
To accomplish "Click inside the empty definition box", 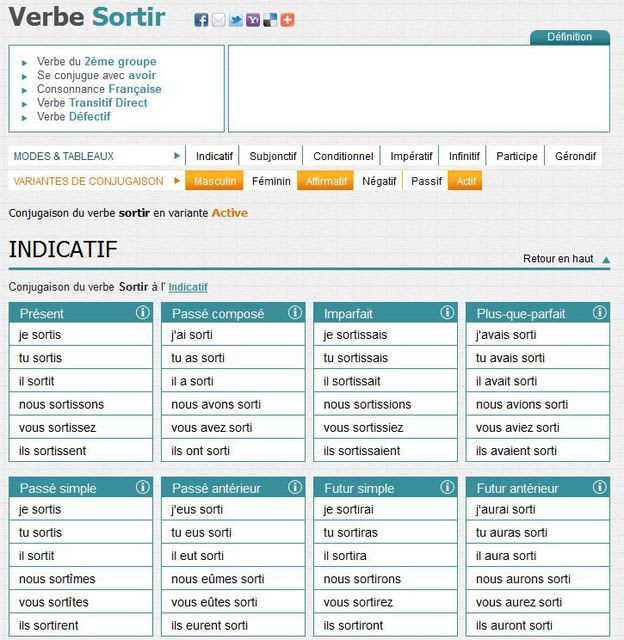I will [418, 89].
